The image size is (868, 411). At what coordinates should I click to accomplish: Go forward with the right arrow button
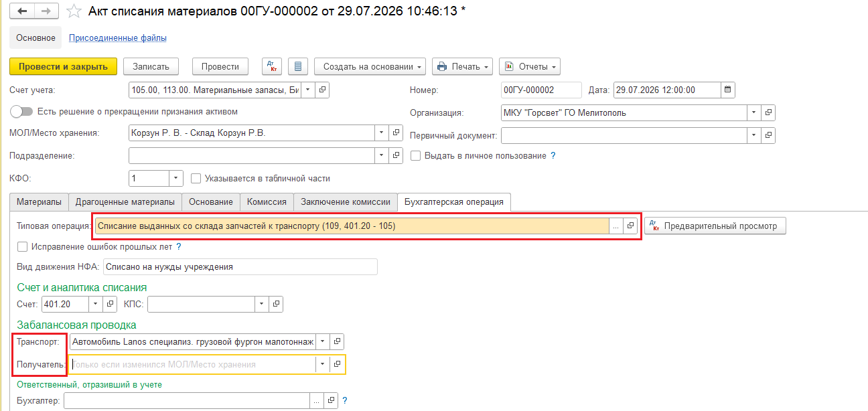tap(46, 12)
